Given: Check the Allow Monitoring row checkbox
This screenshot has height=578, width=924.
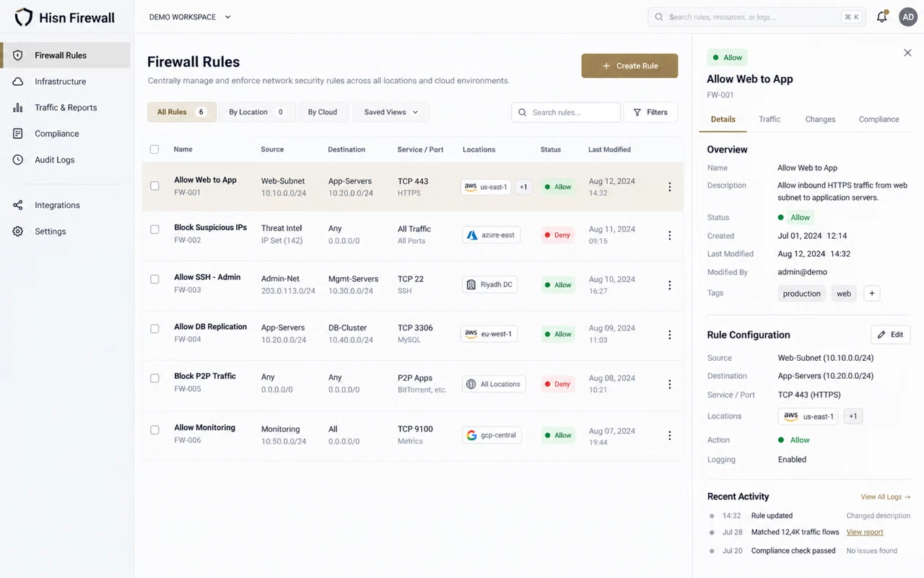Looking at the screenshot, I should [x=154, y=430].
